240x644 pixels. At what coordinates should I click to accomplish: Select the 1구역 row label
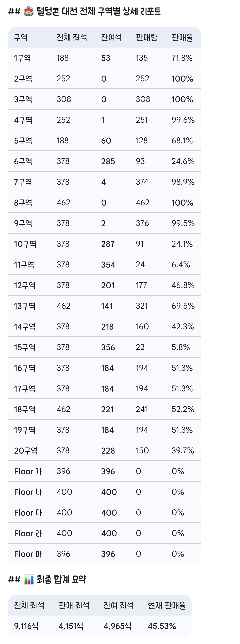coord(22,58)
